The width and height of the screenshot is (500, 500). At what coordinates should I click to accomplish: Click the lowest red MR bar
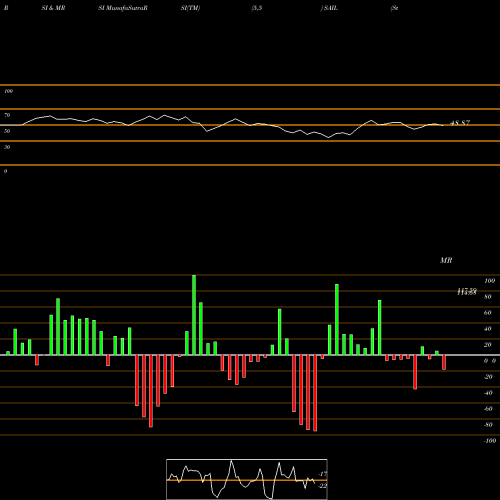pyautogui.click(x=315, y=393)
